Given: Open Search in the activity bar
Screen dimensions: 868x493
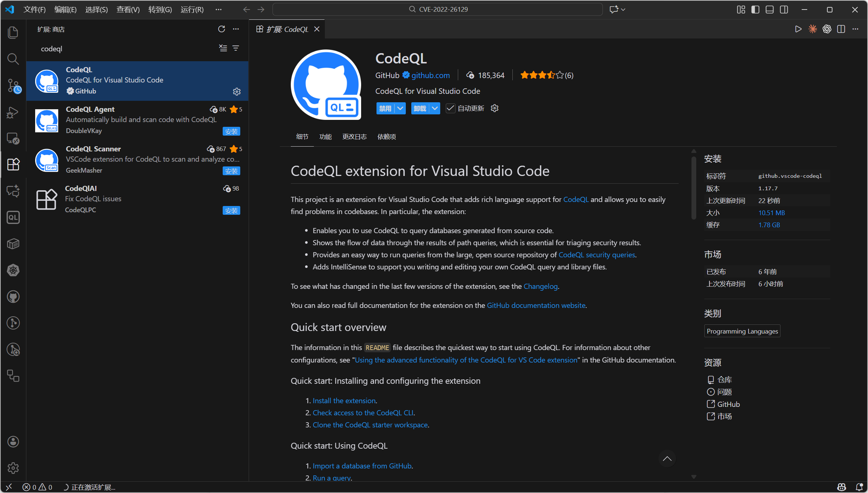Looking at the screenshot, I should tap(13, 59).
